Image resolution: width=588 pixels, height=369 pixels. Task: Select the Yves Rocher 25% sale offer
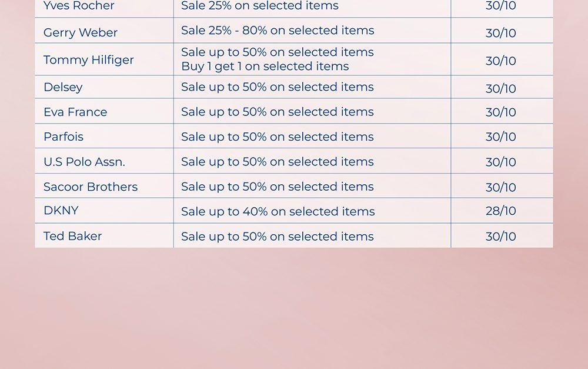click(x=260, y=6)
